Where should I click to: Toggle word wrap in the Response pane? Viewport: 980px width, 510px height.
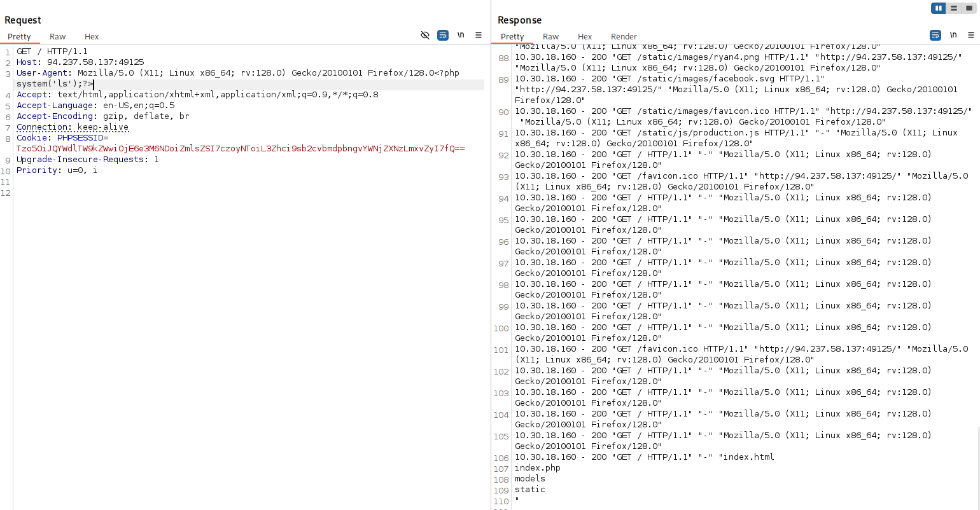935,35
